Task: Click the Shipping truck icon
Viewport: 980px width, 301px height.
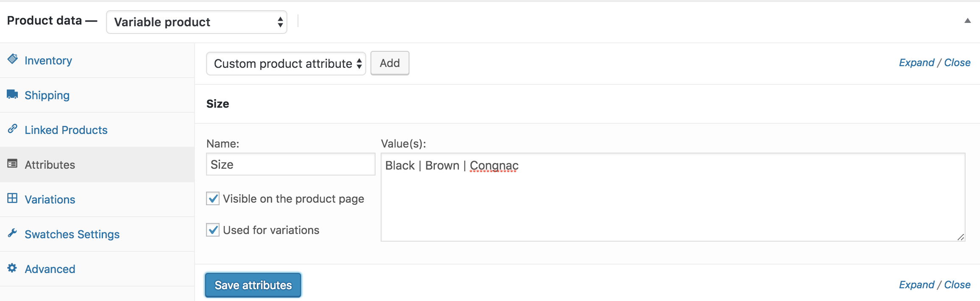Action: (12, 94)
